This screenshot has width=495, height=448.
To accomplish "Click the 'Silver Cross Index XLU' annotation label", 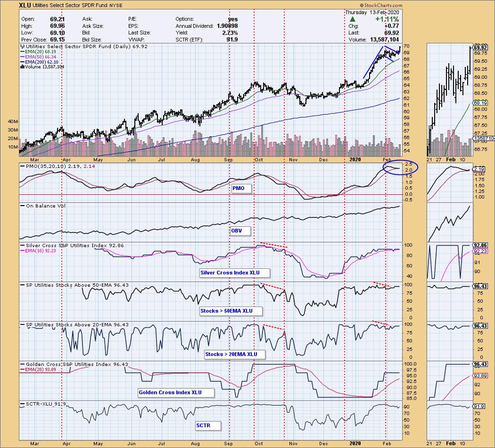I will (235, 273).
